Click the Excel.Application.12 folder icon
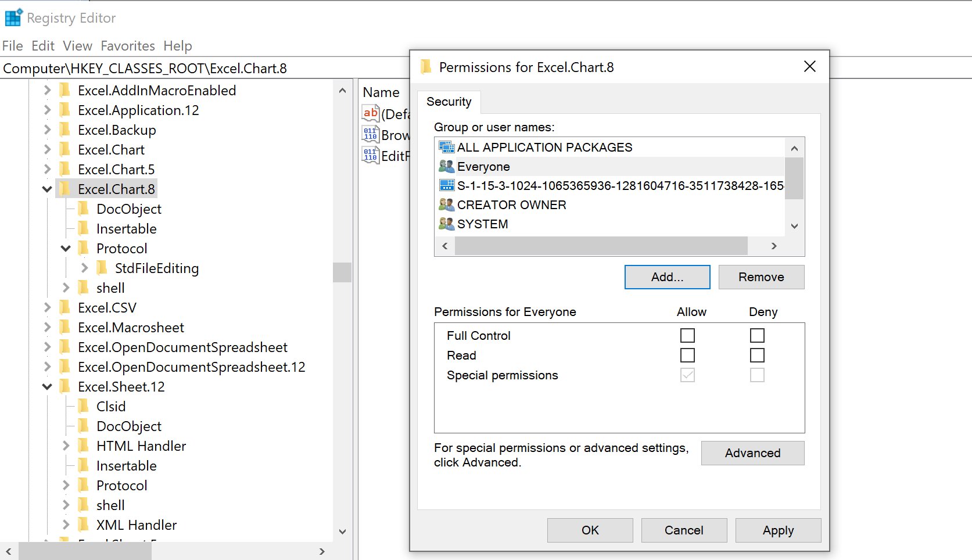This screenshot has width=972, height=560. pyautogui.click(x=65, y=110)
